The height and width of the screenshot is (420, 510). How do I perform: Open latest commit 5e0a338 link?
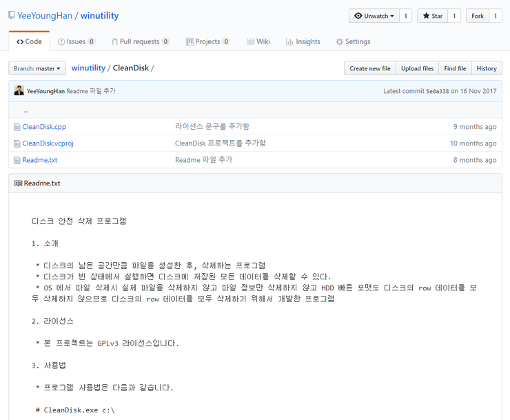[x=437, y=91]
